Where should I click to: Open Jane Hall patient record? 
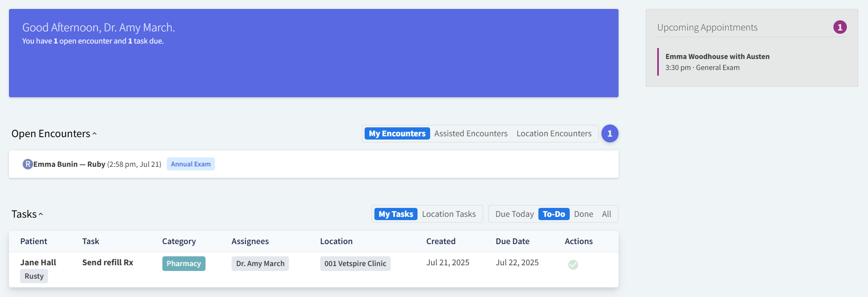pyautogui.click(x=38, y=262)
